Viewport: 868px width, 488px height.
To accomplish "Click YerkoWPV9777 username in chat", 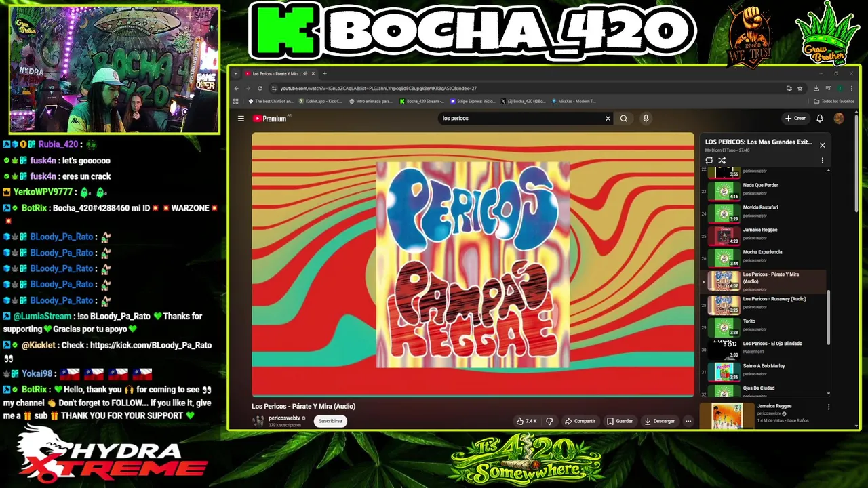I will click(43, 192).
